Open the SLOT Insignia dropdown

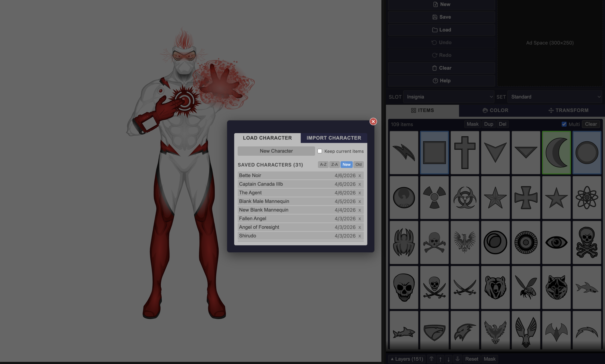[x=449, y=97]
